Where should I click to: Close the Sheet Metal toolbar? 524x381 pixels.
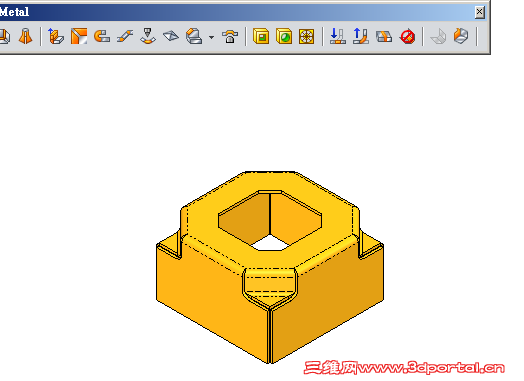point(480,12)
